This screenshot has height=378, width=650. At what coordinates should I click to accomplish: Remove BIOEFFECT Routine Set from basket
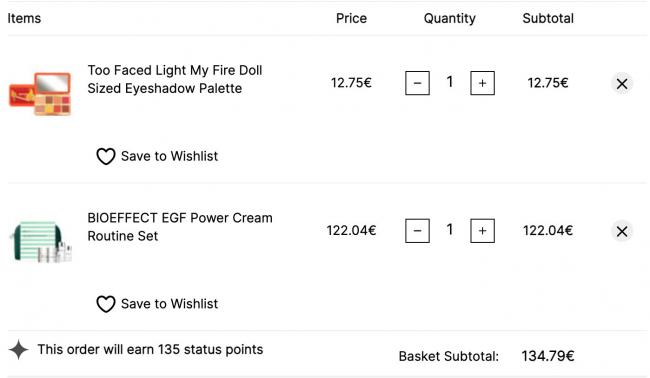[622, 231]
